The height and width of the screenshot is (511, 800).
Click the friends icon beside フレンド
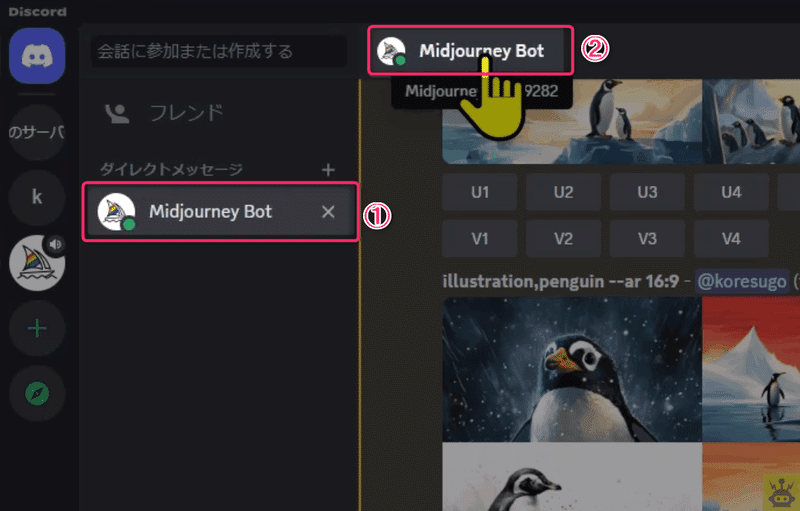click(116, 113)
